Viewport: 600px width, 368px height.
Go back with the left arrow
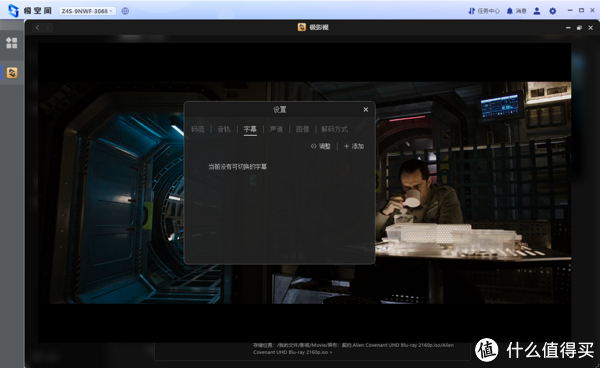[38, 28]
